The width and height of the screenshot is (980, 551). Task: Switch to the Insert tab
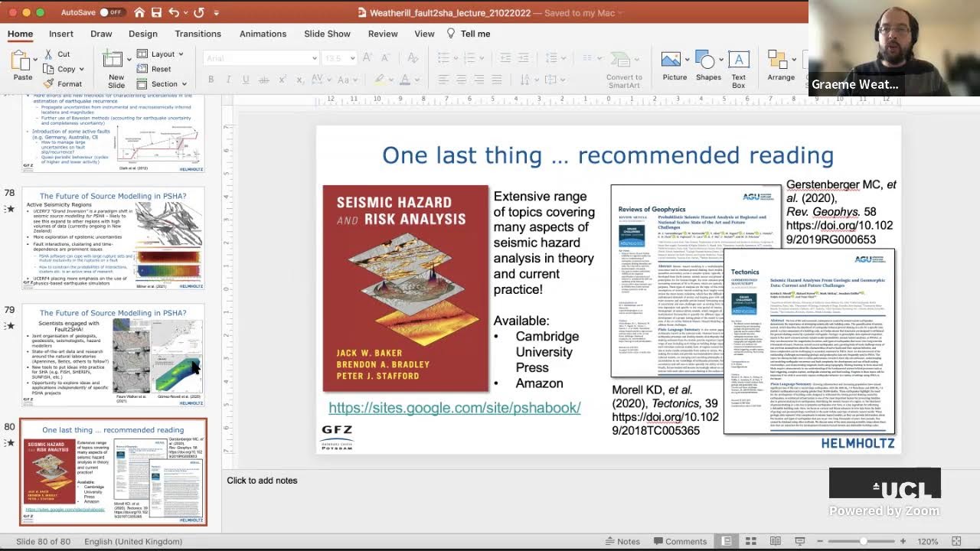tap(61, 34)
